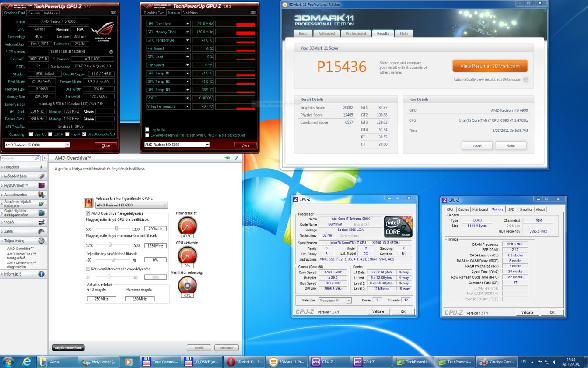Image resolution: width=588 pixels, height=368 pixels.
Task: Click the search magnifier icon in Catalyst sidebar
Action: pos(38,158)
